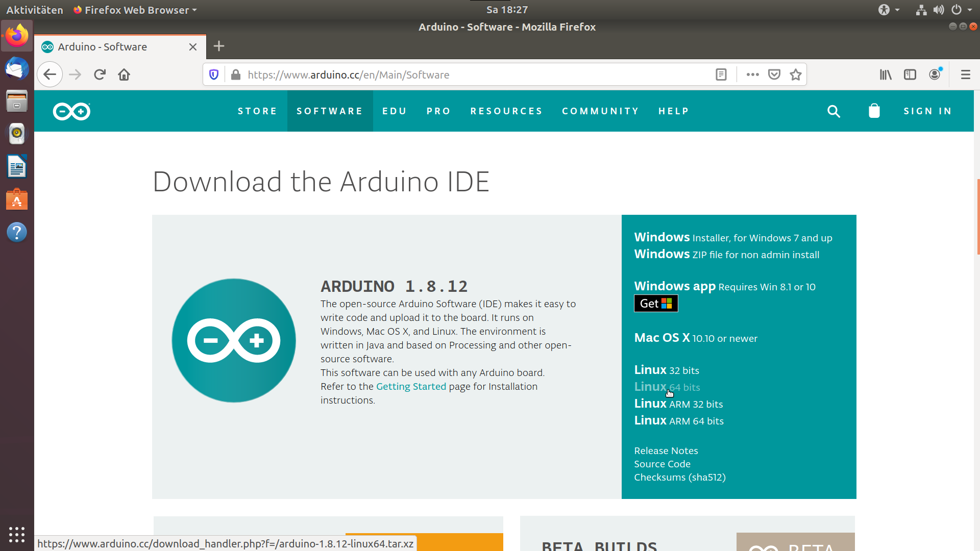Open the site search magnifier icon

point(834,111)
